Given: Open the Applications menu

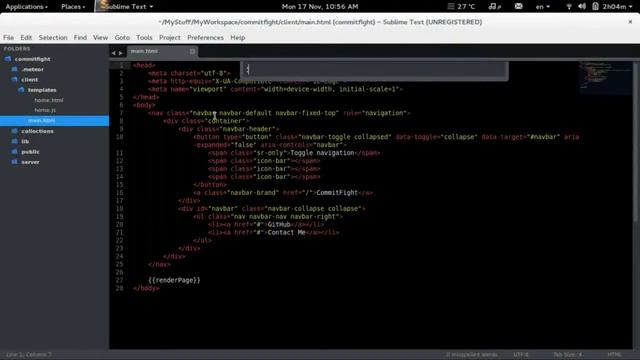Looking at the screenshot, I should (x=27, y=7).
